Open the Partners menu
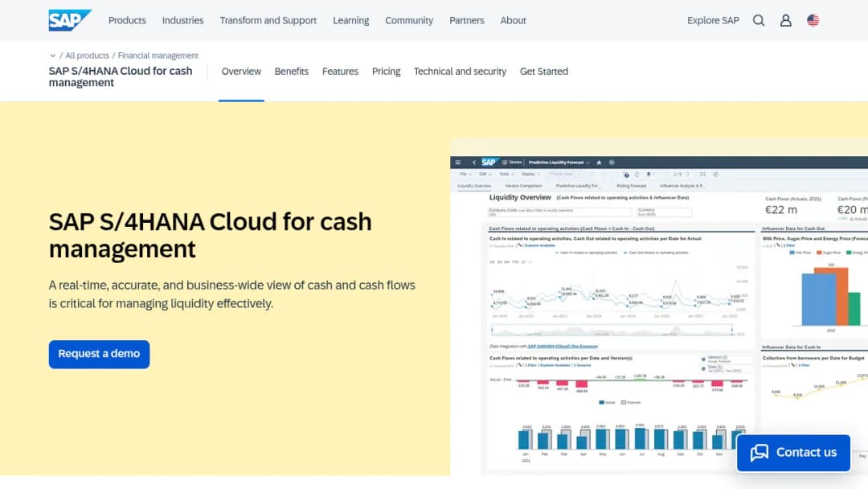868x489 pixels. click(467, 20)
